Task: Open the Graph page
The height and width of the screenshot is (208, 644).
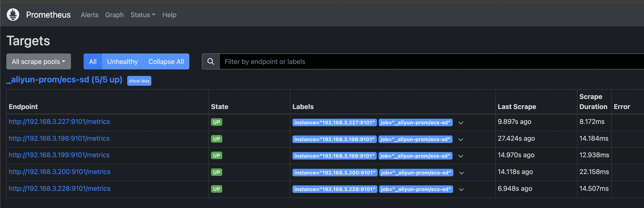Action: pyautogui.click(x=114, y=15)
